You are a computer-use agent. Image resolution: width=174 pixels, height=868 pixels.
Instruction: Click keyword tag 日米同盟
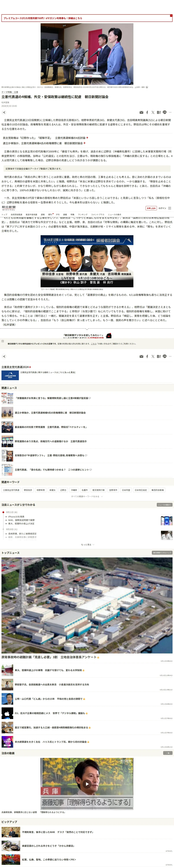point(126,490)
